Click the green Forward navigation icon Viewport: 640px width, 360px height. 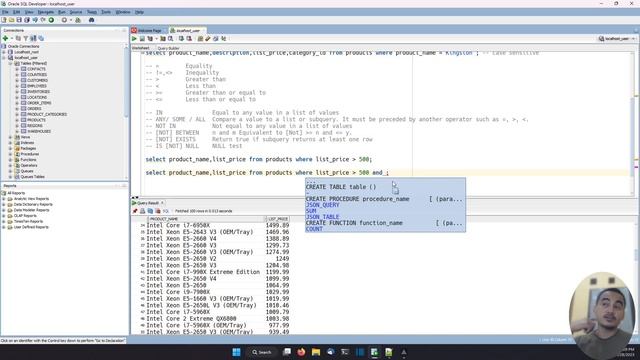click(x=51, y=20)
